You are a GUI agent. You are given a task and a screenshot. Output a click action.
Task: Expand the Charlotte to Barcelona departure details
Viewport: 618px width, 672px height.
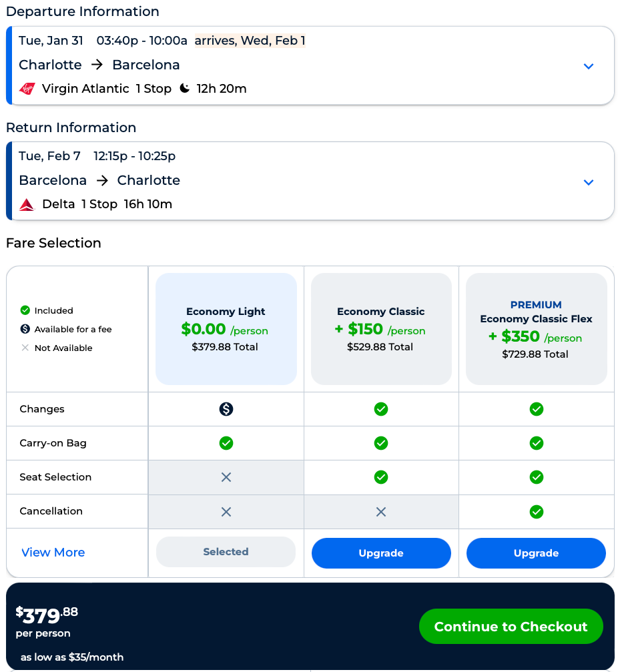tap(589, 66)
